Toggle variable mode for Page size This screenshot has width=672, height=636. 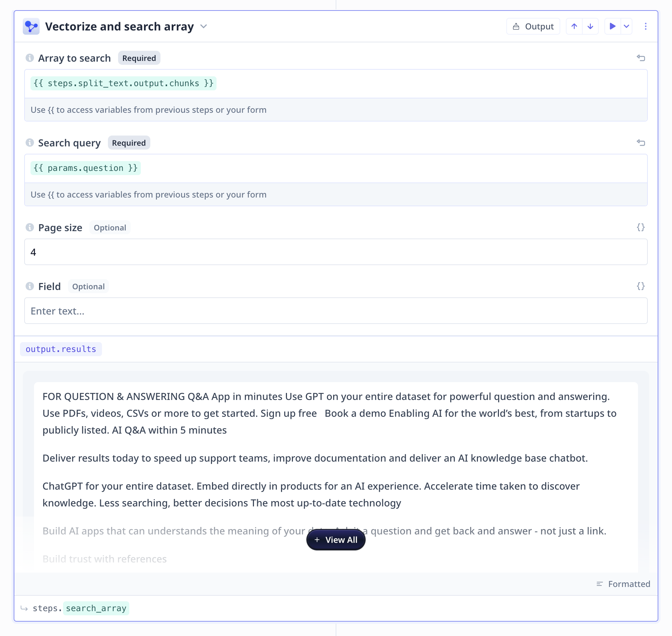pos(641,227)
